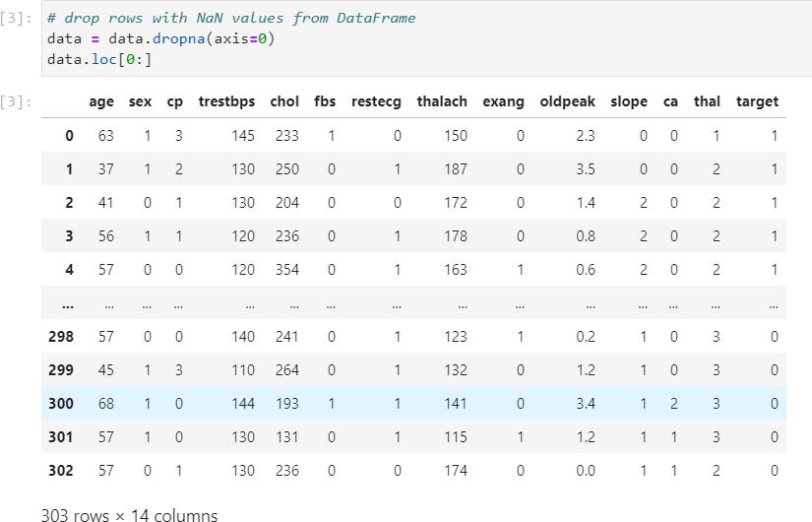
Task: Select the 'slope' column header
Action: click(629, 101)
